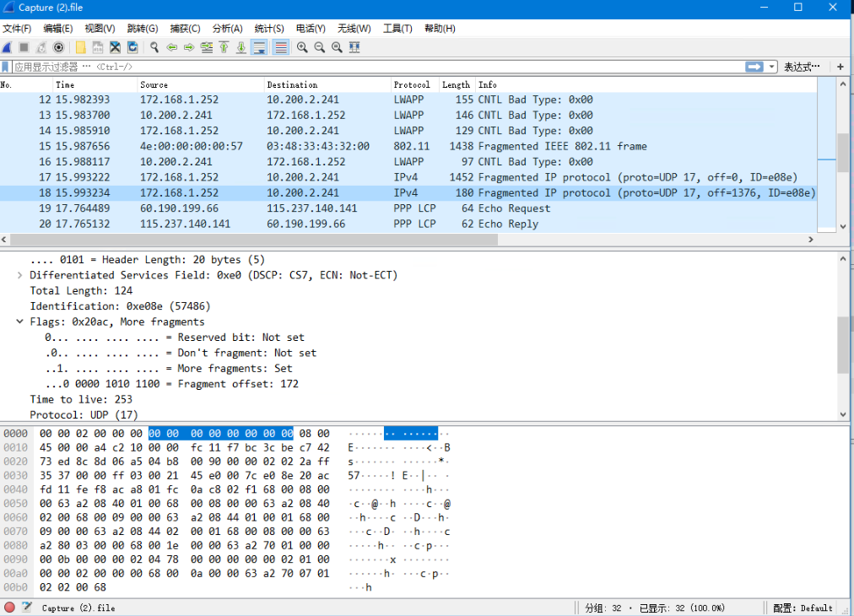Open the 统计(S) menu
854x616 pixels.
(269, 29)
